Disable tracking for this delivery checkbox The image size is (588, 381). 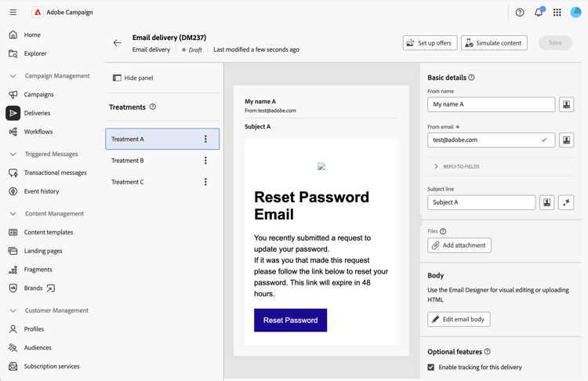click(x=431, y=367)
